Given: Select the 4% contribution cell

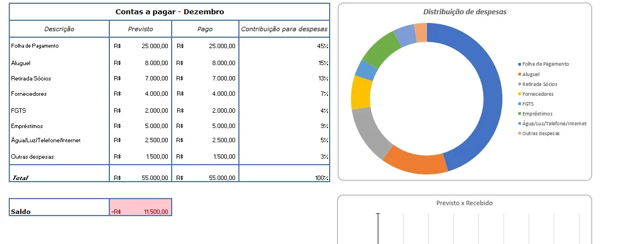Looking at the screenshot, I should (284, 111).
